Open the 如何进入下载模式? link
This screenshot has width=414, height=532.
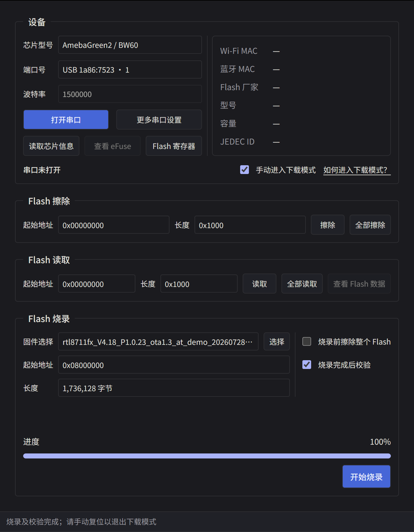(x=357, y=170)
